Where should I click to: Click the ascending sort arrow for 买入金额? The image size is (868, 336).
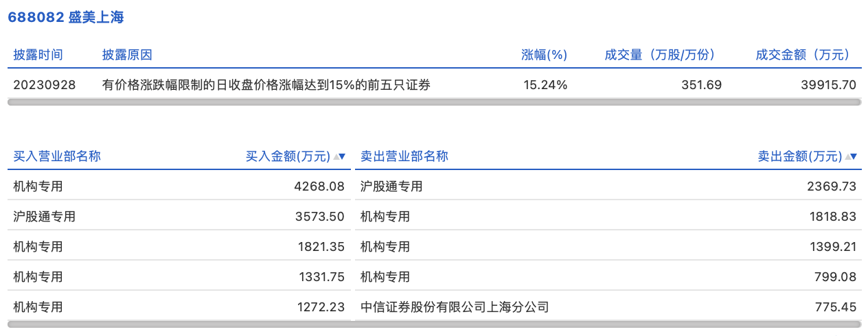coord(336,157)
